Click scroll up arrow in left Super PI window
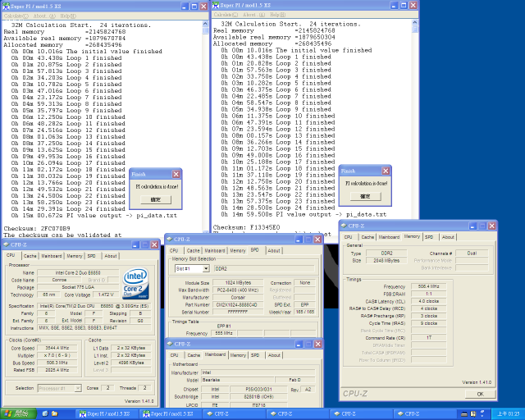This screenshot has width=525, height=420. tap(205, 24)
